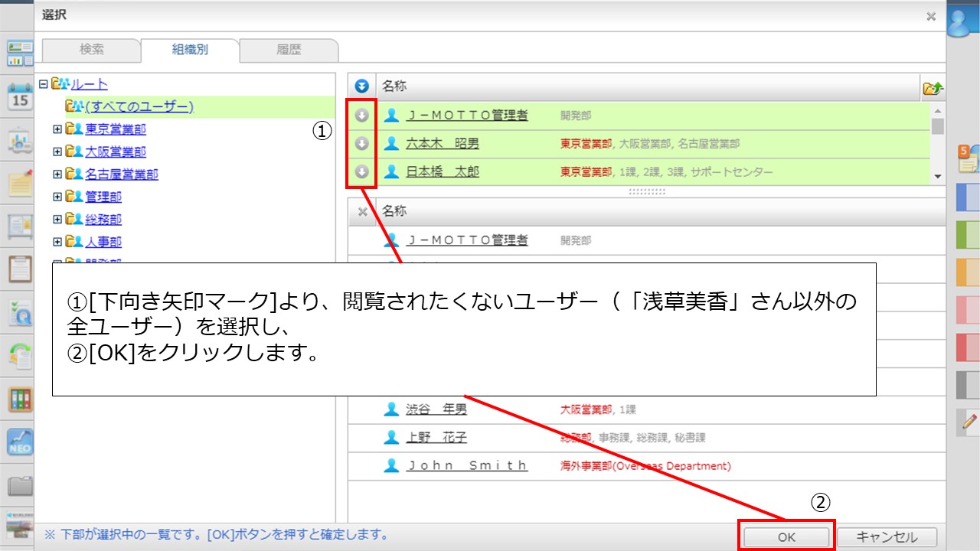The image size is (980, 551).
Task: Switch to the 履歴 tab
Action: pos(289,50)
